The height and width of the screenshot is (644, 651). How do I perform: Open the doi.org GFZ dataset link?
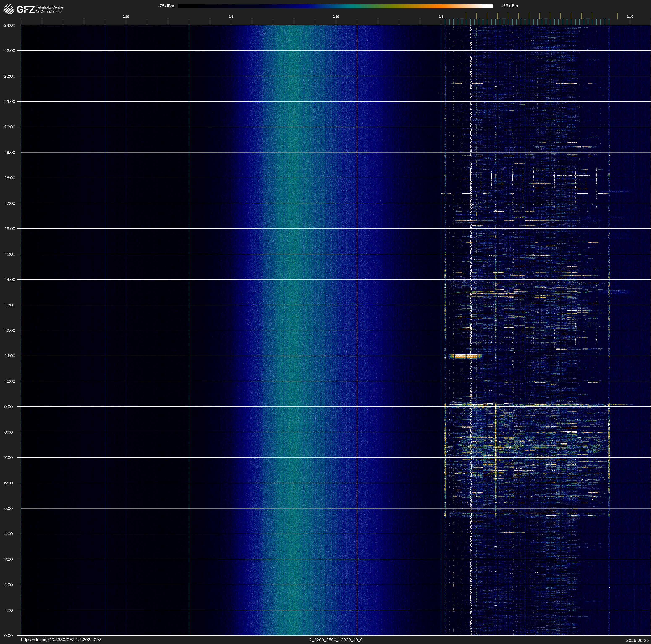click(x=61, y=640)
